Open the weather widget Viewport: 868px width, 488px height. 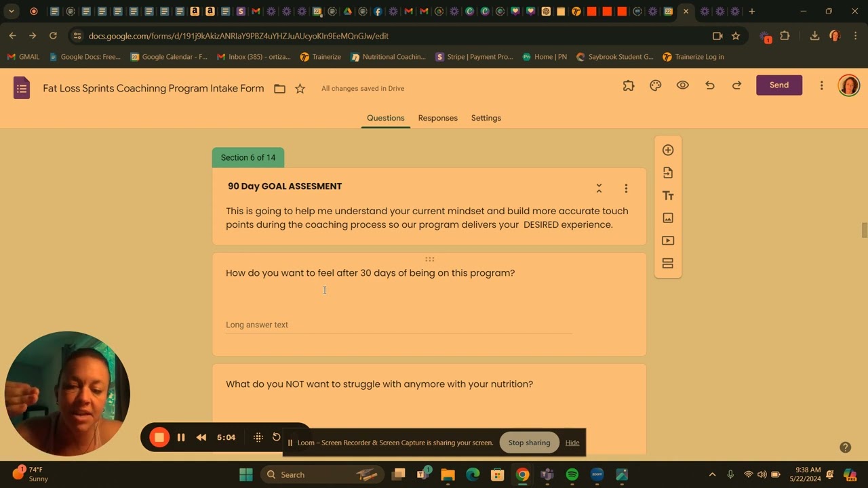point(31,474)
